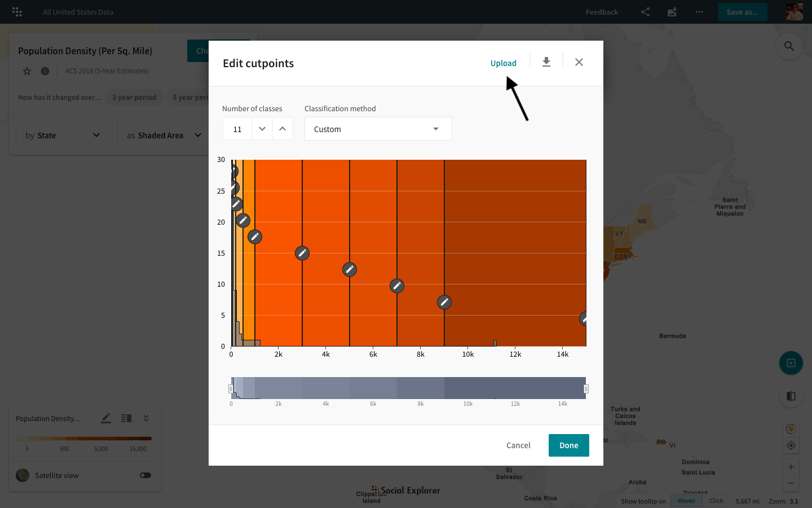
Task: Open the more options ellipsis menu
Action: point(699,12)
